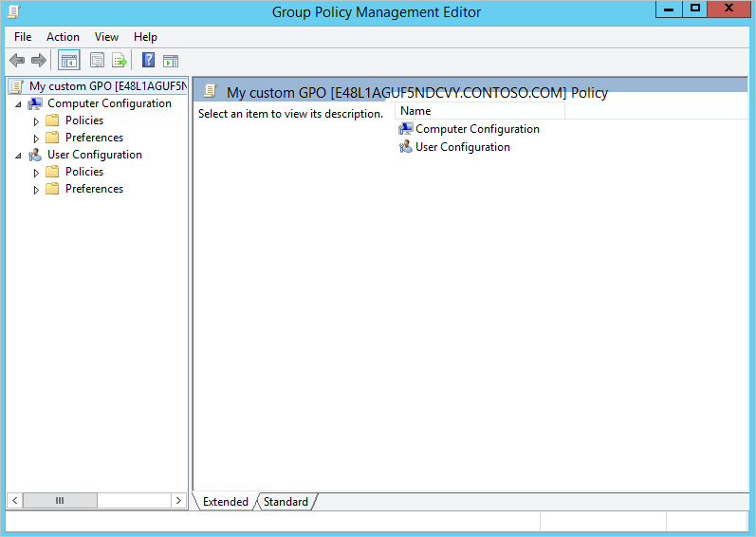Click the Forward arrow toolbar icon
This screenshot has height=537, width=756.
coord(38,61)
